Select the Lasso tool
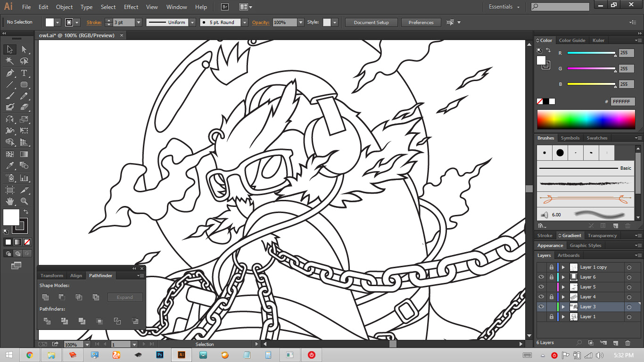The image size is (644, 362). click(24, 61)
